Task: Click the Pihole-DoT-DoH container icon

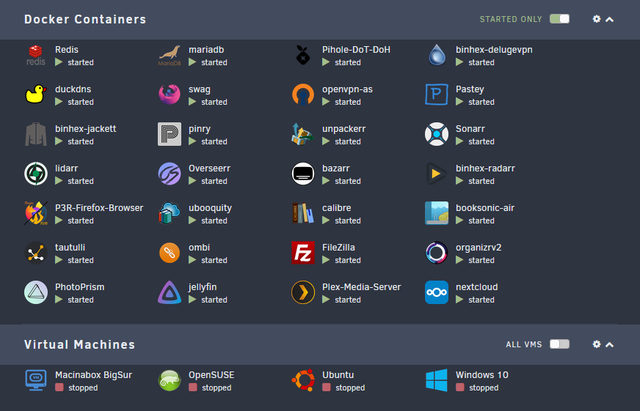Action: (x=303, y=55)
